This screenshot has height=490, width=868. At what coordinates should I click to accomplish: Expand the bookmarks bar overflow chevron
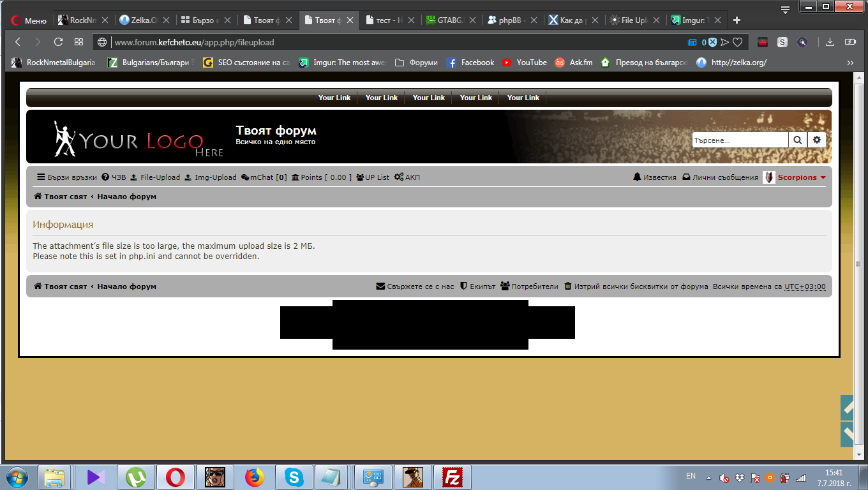(849, 63)
